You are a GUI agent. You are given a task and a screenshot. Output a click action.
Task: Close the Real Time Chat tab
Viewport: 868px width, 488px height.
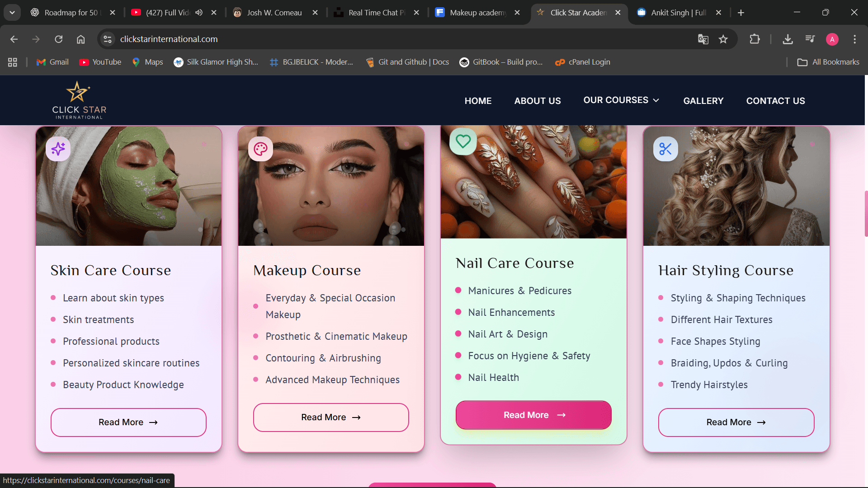(x=416, y=13)
